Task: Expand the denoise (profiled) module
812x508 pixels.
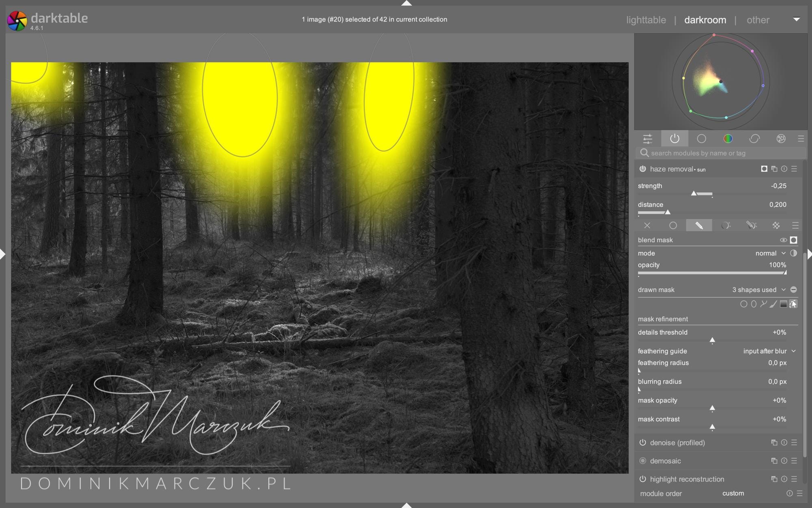Action: 677,443
